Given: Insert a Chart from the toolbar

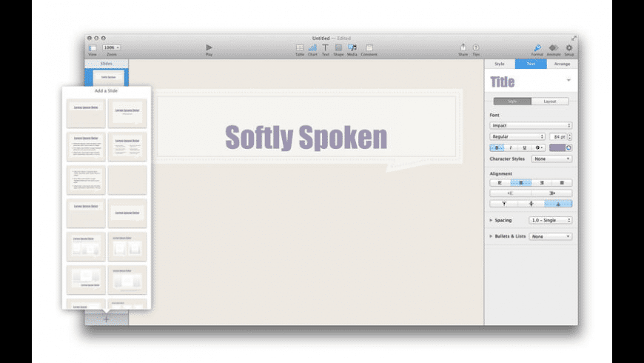Looking at the screenshot, I should coord(312,47).
